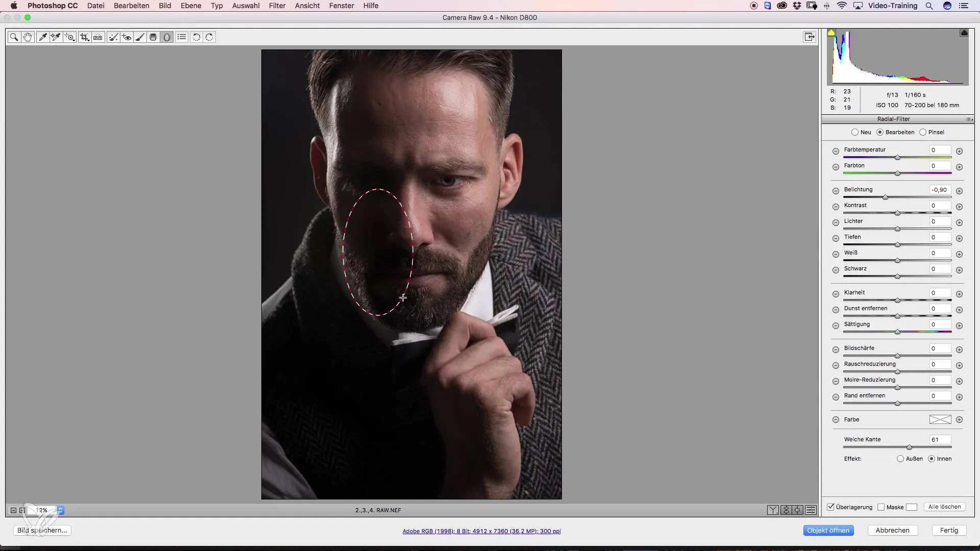980x551 pixels.
Task: Select the Hand tool
Action: (x=28, y=37)
